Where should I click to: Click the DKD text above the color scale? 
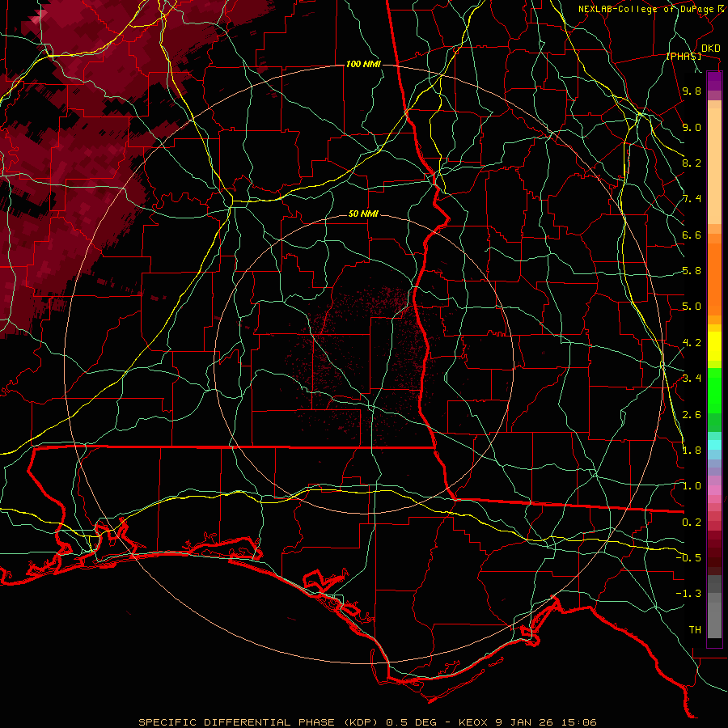[x=711, y=49]
